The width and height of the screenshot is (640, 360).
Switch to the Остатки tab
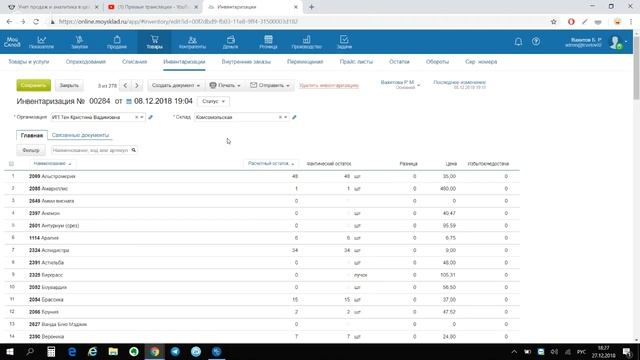(x=399, y=62)
